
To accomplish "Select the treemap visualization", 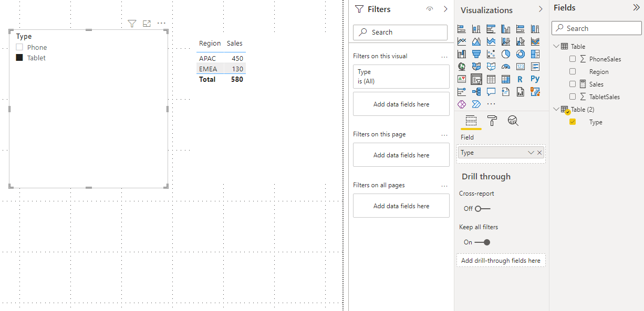I will click(x=535, y=54).
